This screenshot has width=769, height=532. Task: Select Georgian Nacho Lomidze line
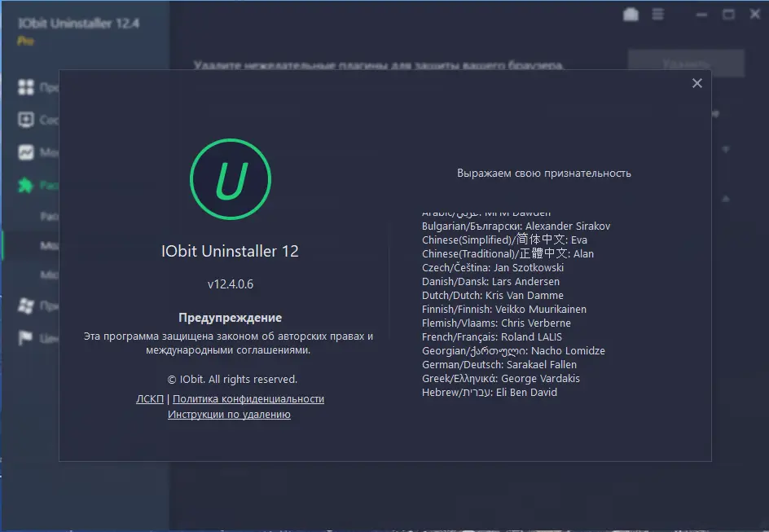click(513, 351)
